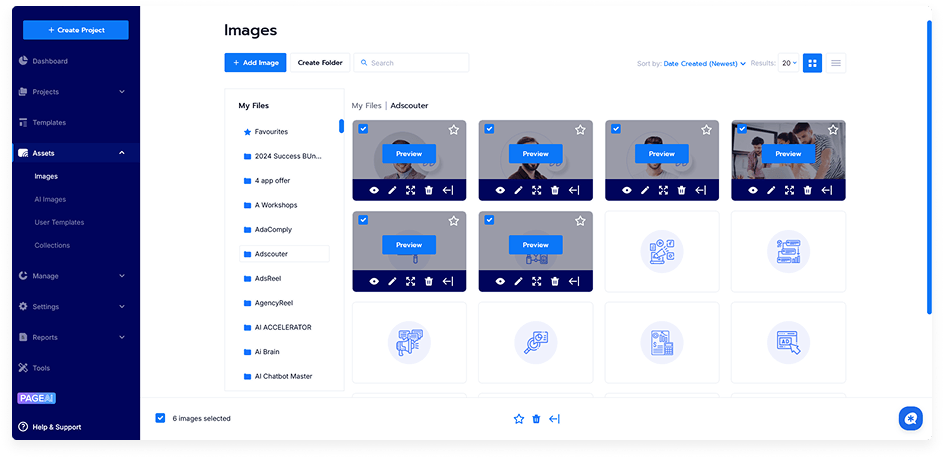Click the Create Folder button

pos(320,63)
